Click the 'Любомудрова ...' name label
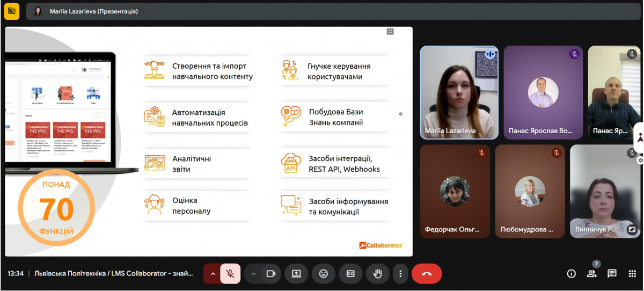 click(x=526, y=229)
